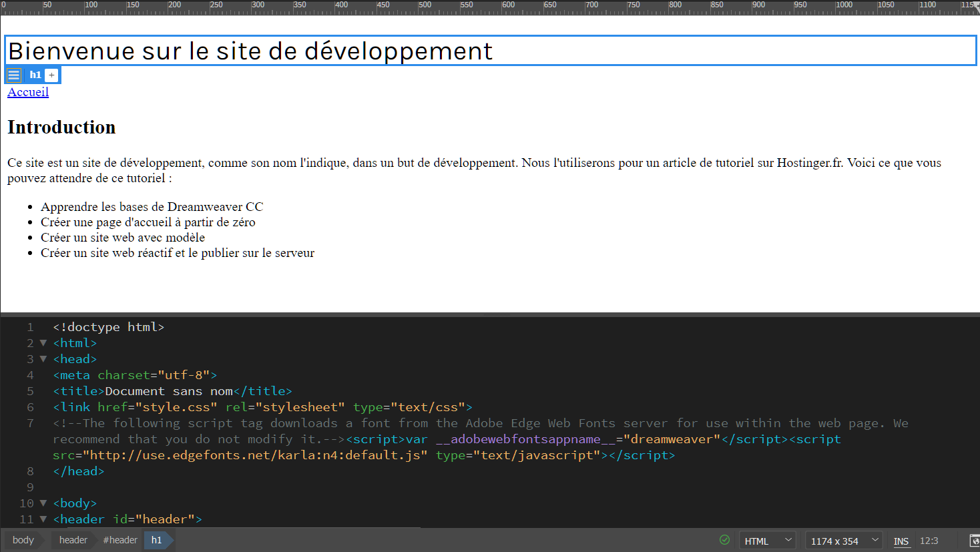Collapse the head tag code block
Viewport: 980px width, 552px height.
tap(43, 359)
